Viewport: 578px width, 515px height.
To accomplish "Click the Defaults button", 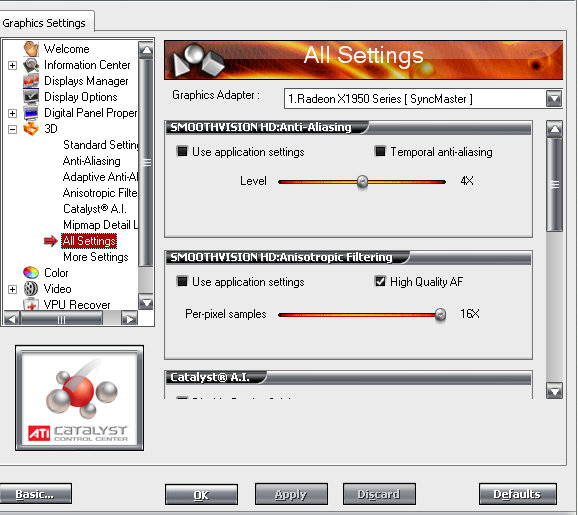I will (518, 494).
